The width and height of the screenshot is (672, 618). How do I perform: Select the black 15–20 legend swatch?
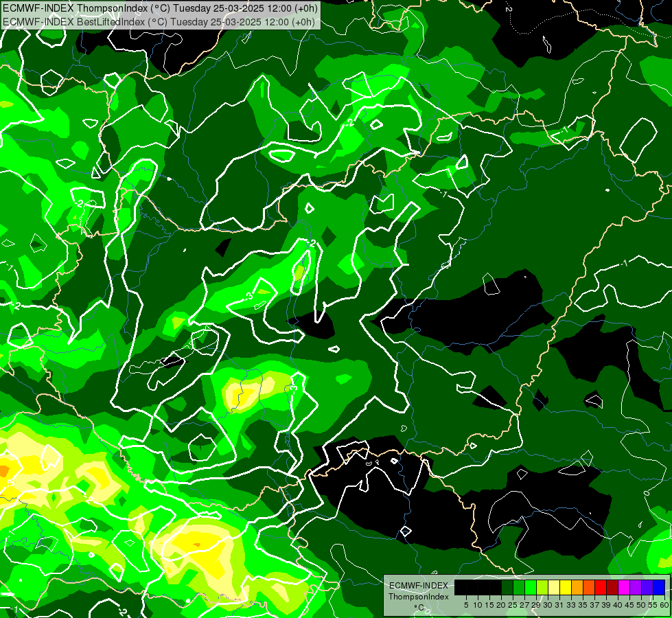tap(496, 587)
